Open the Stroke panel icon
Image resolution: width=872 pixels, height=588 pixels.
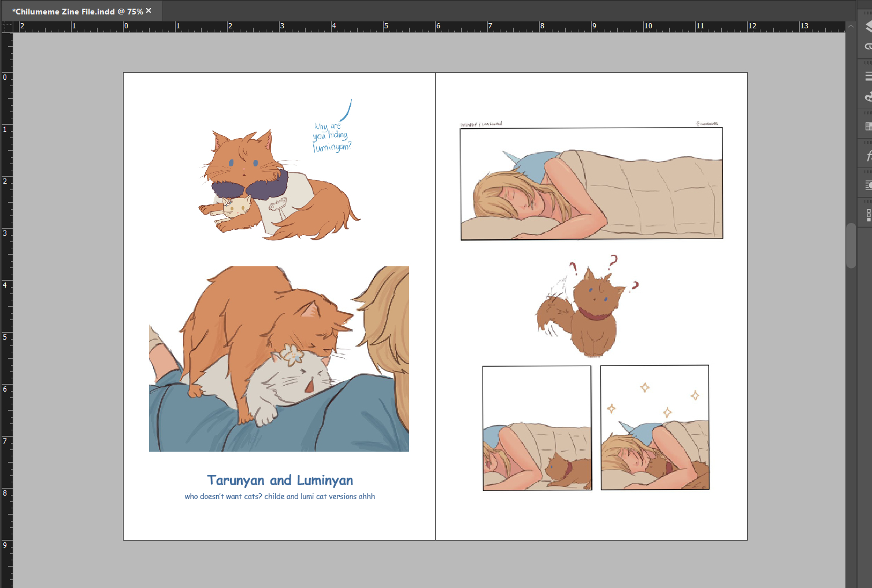point(868,76)
